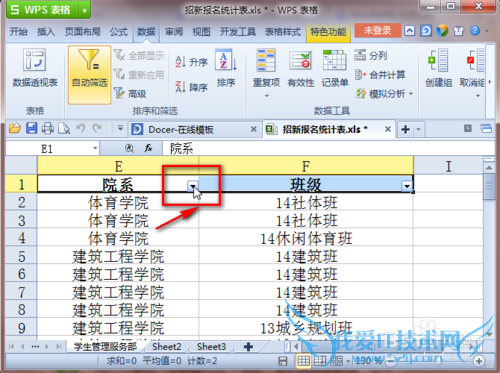This screenshot has height=373, width=500.
Task: Switch to Sheet2 worksheet tab
Action: click(166, 347)
